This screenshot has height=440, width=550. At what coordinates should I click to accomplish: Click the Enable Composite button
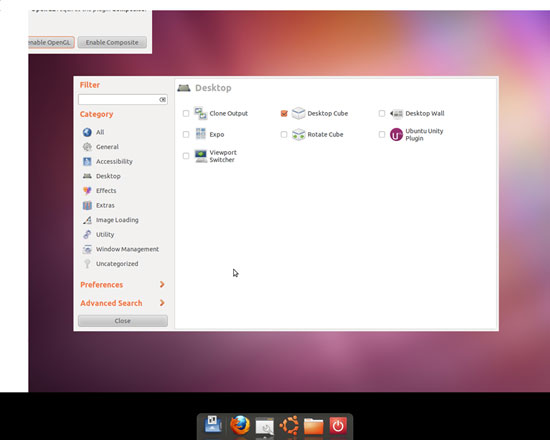pyautogui.click(x=112, y=42)
